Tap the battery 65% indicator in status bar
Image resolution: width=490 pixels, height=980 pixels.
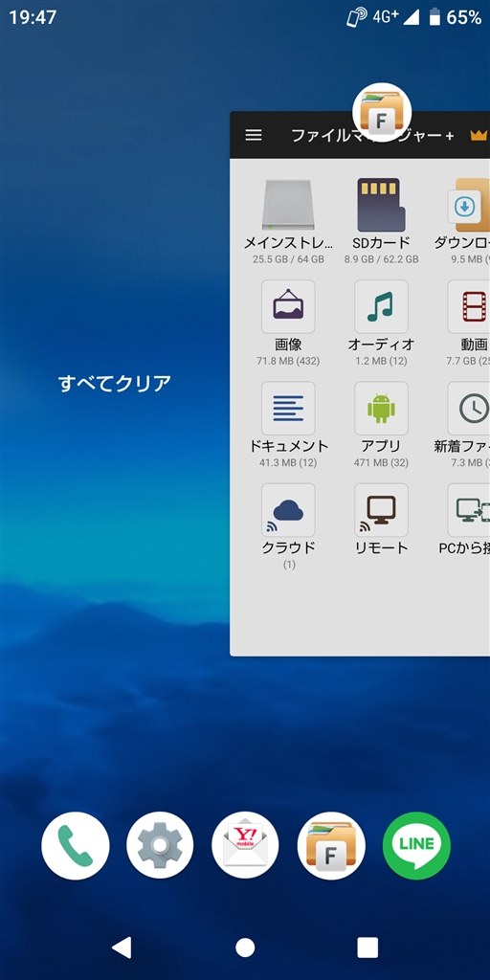pyautogui.click(x=455, y=17)
